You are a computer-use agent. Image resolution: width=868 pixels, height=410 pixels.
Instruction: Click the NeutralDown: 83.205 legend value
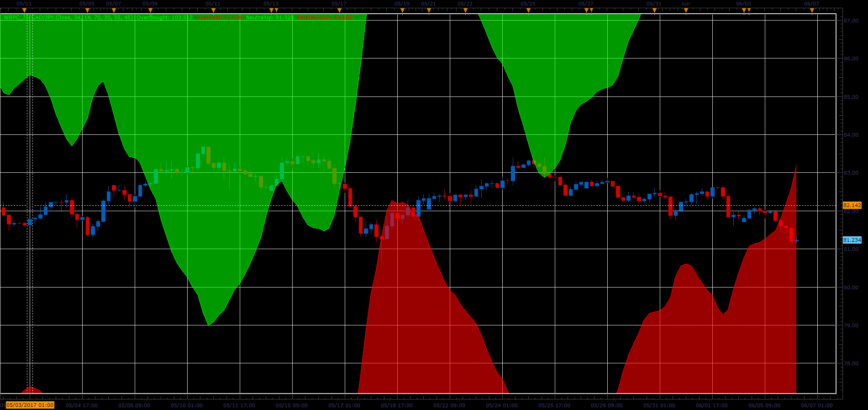click(x=325, y=17)
